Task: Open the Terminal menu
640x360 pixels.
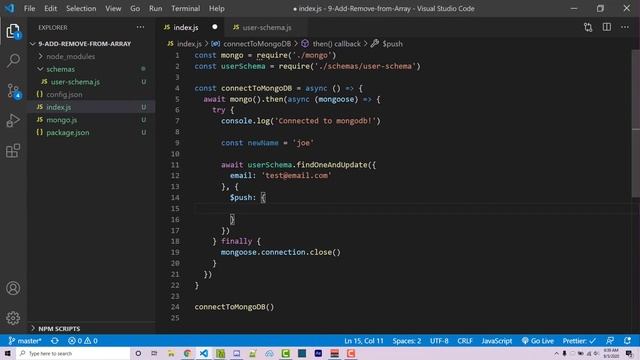Action: [186, 9]
